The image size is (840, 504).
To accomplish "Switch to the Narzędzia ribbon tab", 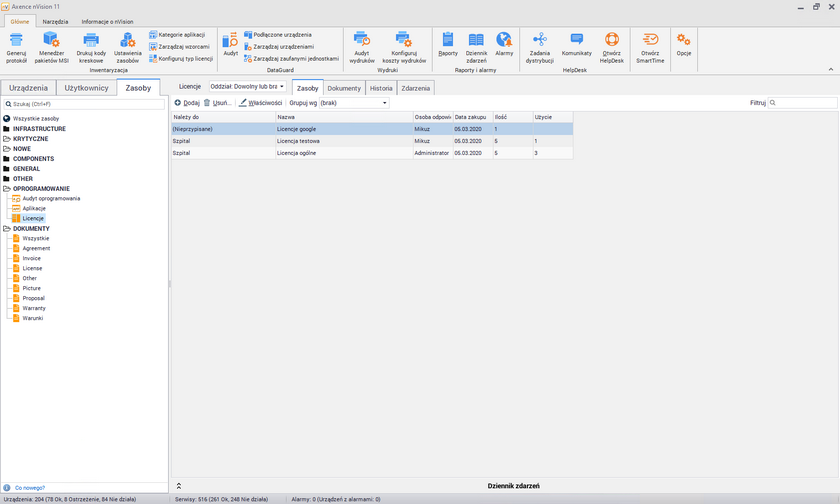I will pyautogui.click(x=55, y=21).
